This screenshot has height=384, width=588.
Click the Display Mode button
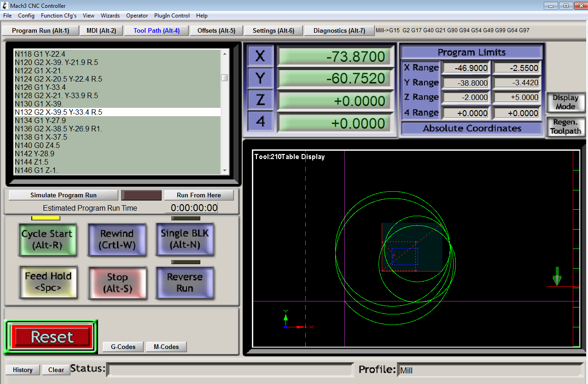[x=565, y=102]
